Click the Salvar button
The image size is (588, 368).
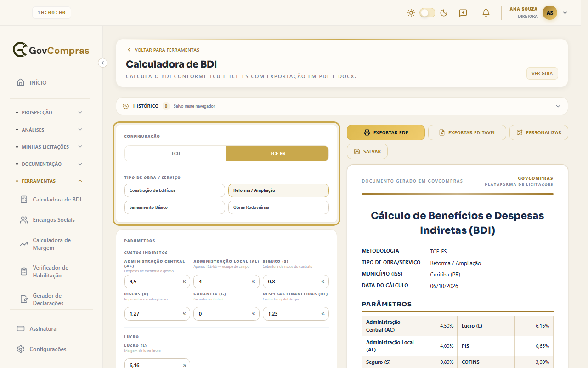(367, 151)
